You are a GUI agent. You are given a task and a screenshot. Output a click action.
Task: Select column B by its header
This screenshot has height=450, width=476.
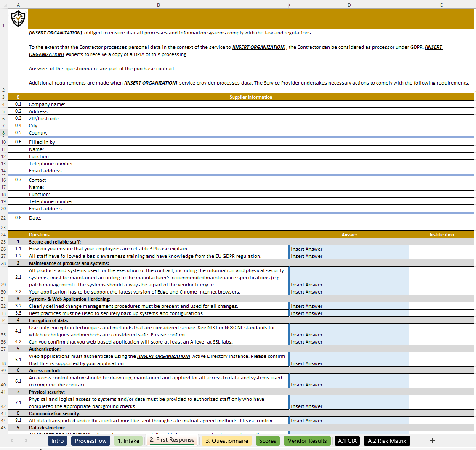pyautogui.click(x=158, y=5)
